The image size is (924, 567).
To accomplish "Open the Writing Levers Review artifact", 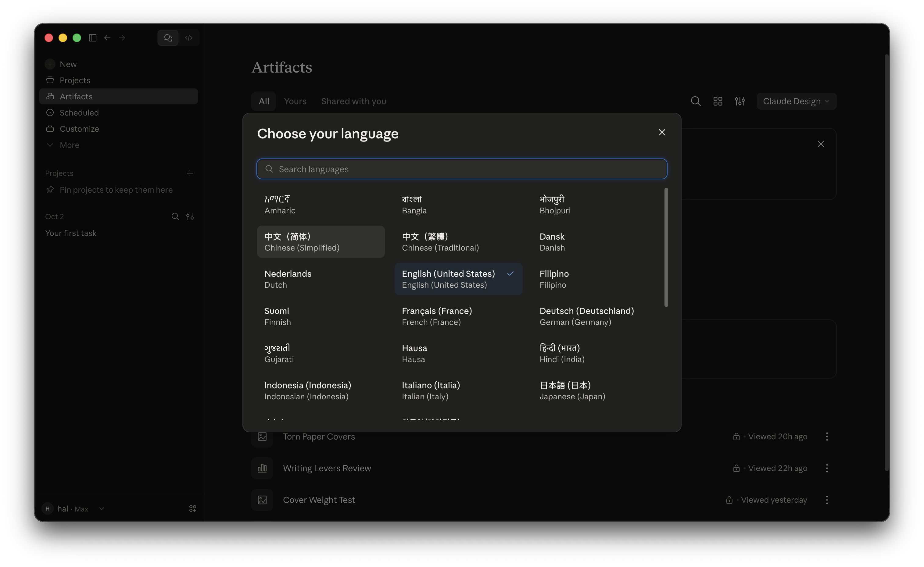I will pyautogui.click(x=327, y=468).
